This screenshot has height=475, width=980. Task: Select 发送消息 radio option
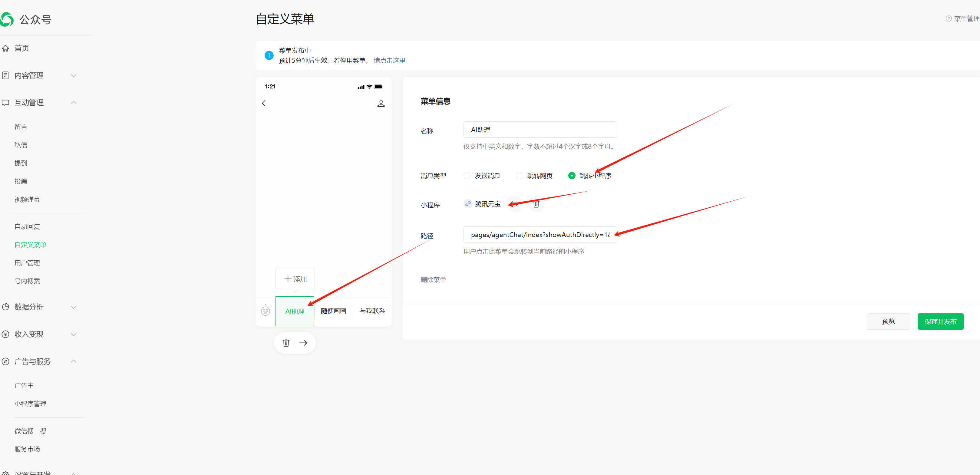click(467, 176)
